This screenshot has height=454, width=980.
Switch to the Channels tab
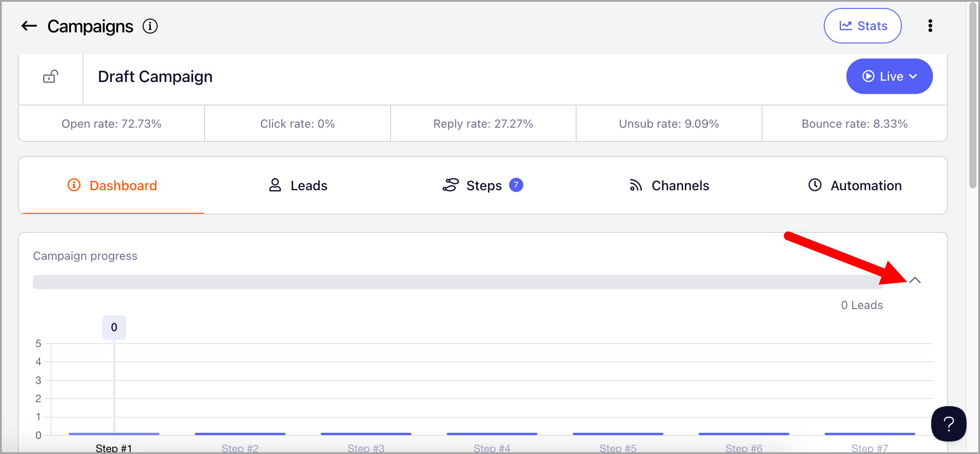(x=669, y=185)
